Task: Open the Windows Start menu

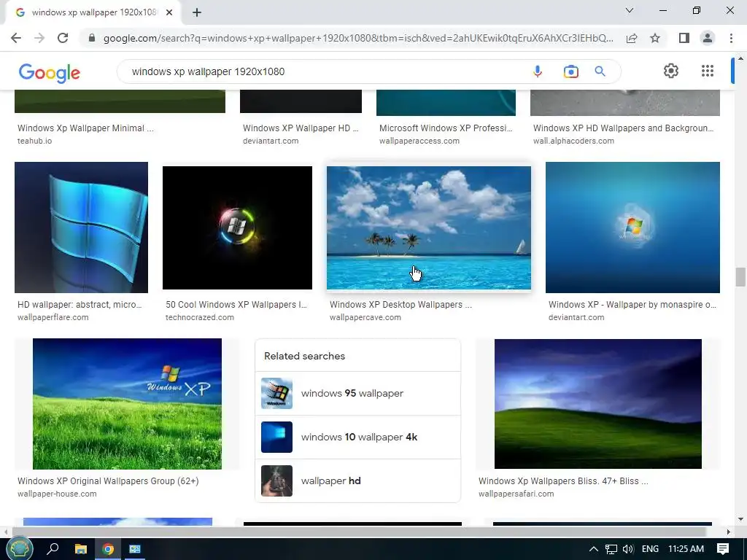Action: tap(19, 548)
